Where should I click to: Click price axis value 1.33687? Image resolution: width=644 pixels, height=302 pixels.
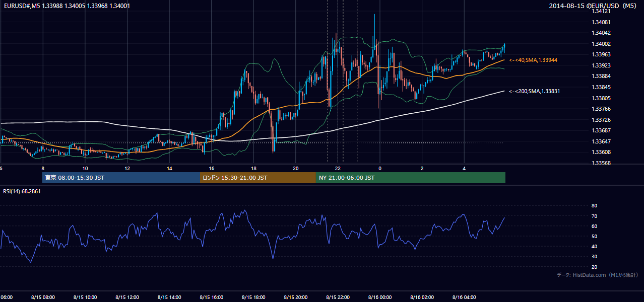(x=602, y=130)
